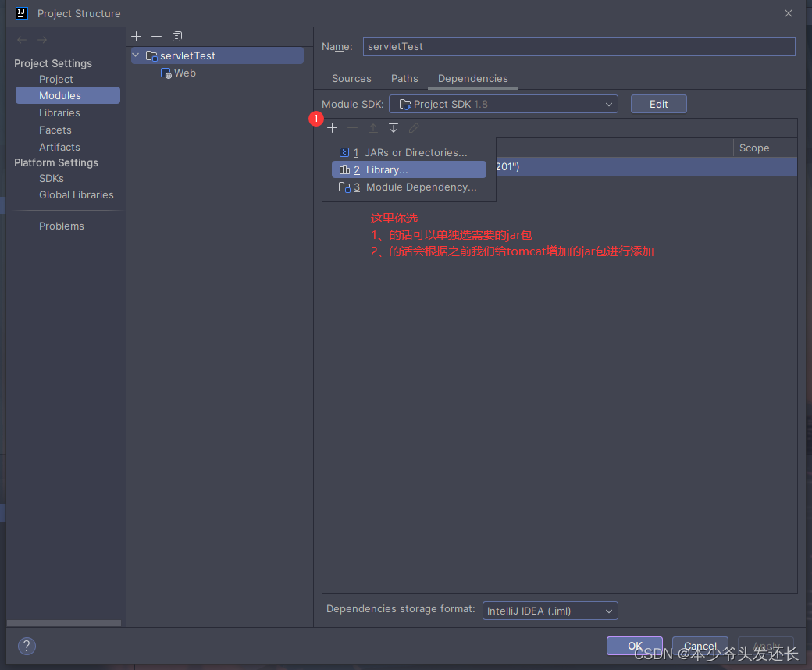Choose JARs or Directories from the menu
Viewport: 812px width, 670px height.
click(414, 152)
